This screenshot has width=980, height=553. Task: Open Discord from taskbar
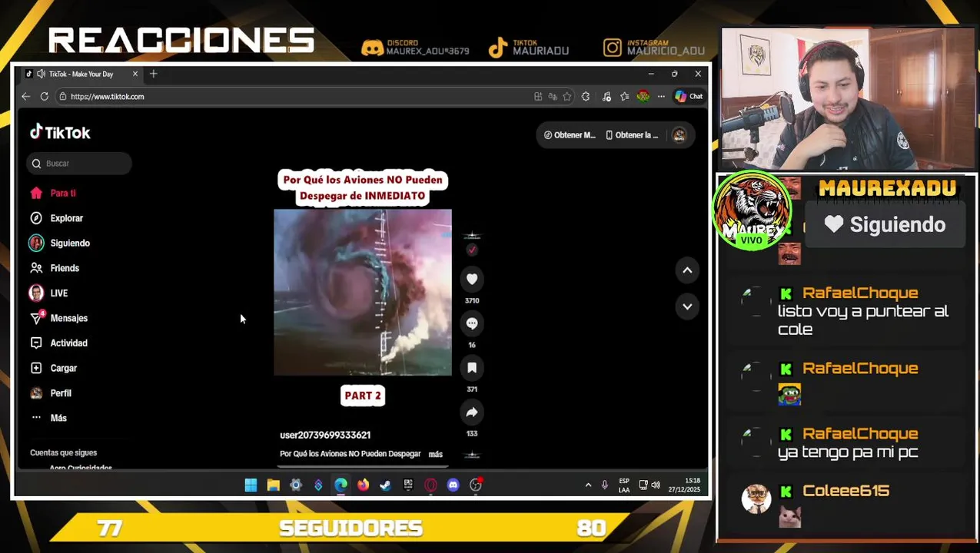(453, 485)
